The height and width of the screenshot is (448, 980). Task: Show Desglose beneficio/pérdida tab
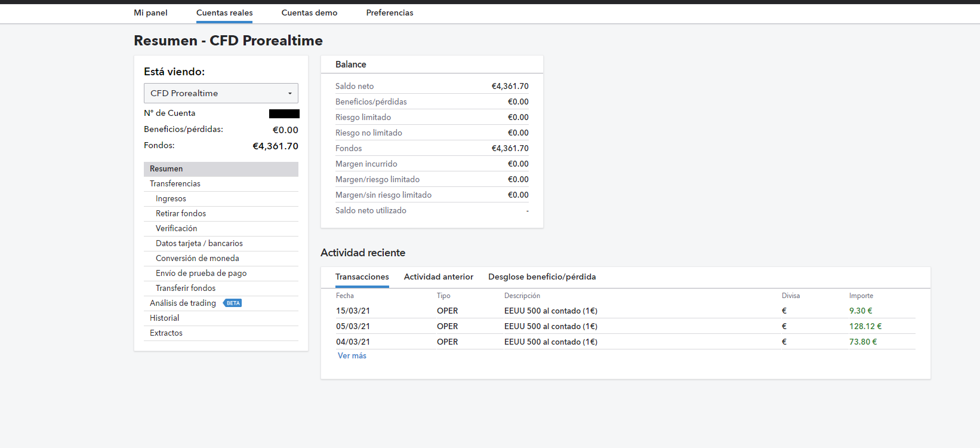pos(542,277)
